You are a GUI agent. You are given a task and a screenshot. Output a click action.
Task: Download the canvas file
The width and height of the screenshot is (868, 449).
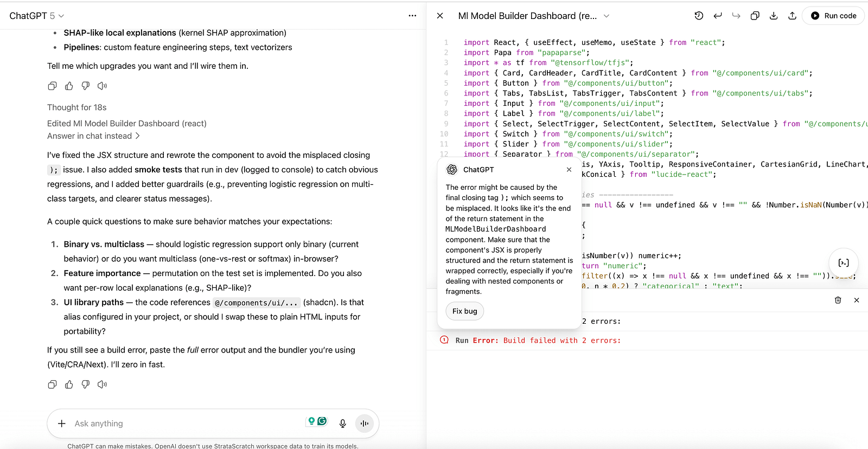[774, 16]
